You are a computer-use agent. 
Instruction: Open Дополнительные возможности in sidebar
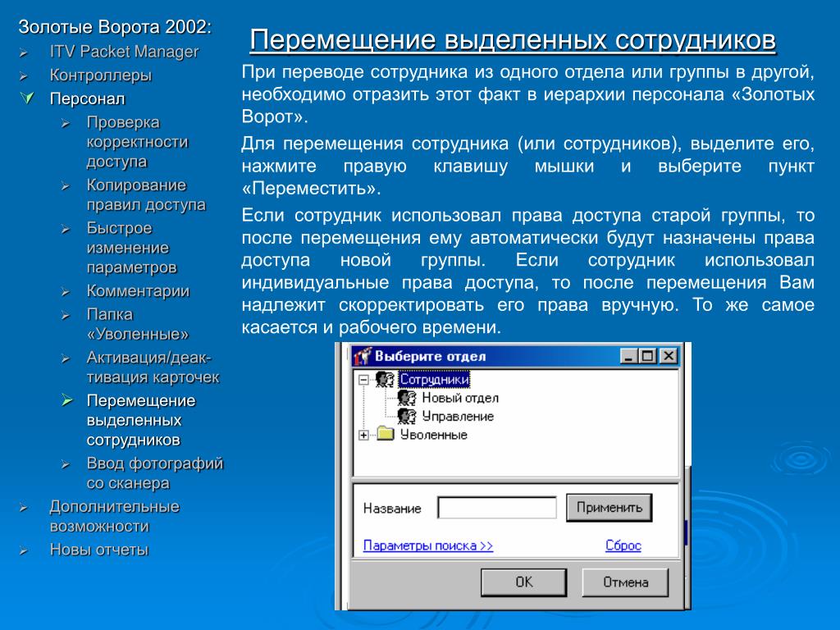click(114, 516)
